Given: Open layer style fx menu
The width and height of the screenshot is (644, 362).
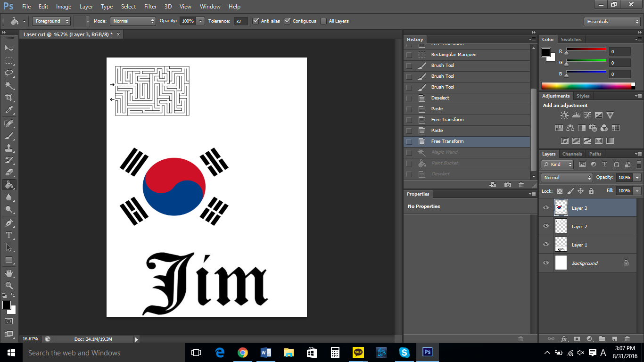Looking at the screenshot, I should [x=564, y=338].
